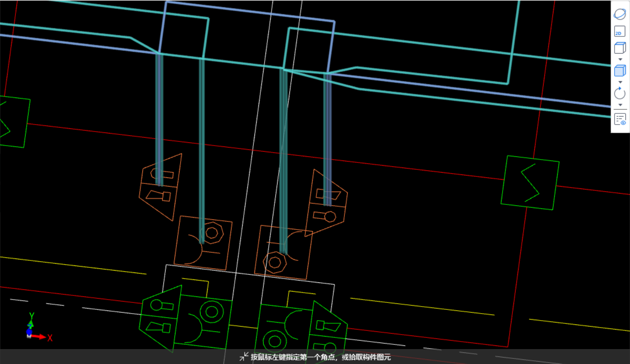The image size is (630, 364).
Task: Click the circular rotate view icon
Action: 620,93
